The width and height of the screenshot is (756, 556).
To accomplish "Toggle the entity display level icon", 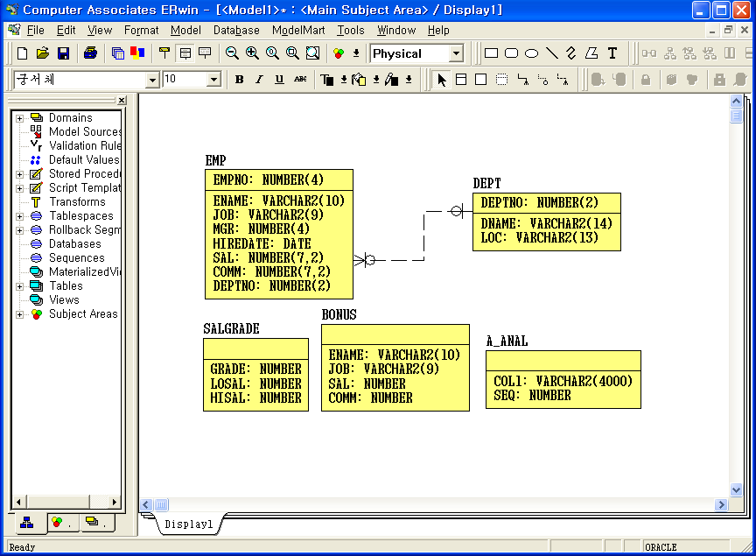I will 164,53.
